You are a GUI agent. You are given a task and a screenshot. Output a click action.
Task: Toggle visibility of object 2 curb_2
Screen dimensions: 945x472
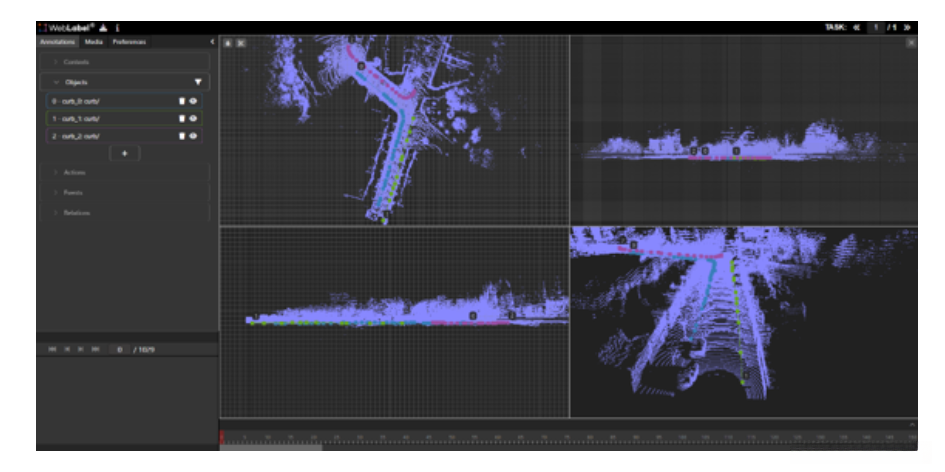[193, 136]
